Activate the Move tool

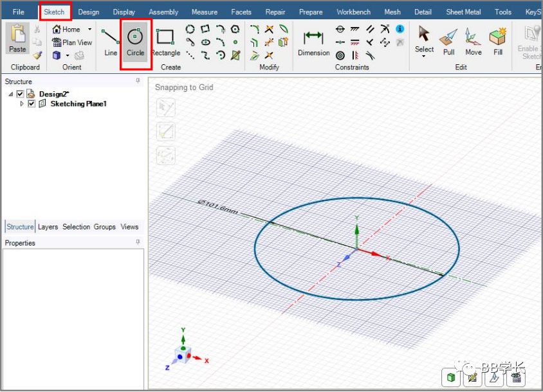point(474,42)
